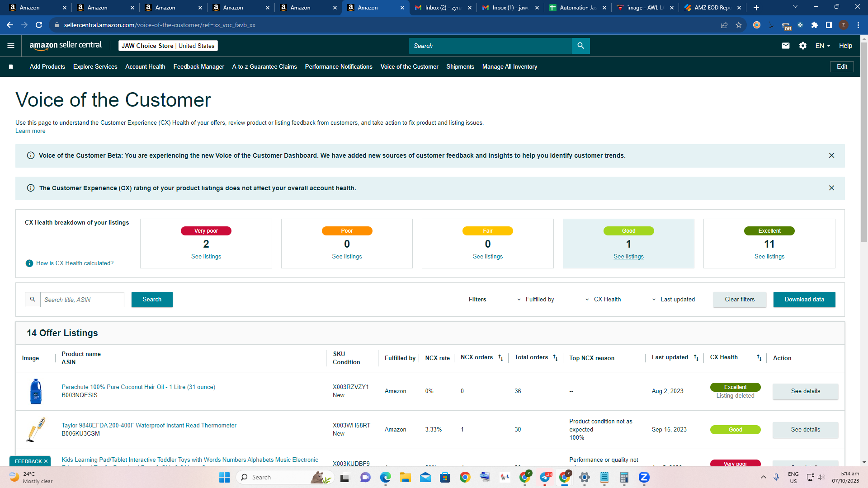Screen dimensions: 868x488
Task: Dismiss the Voice of the Customer Beta banner
Action: point(831,155)
